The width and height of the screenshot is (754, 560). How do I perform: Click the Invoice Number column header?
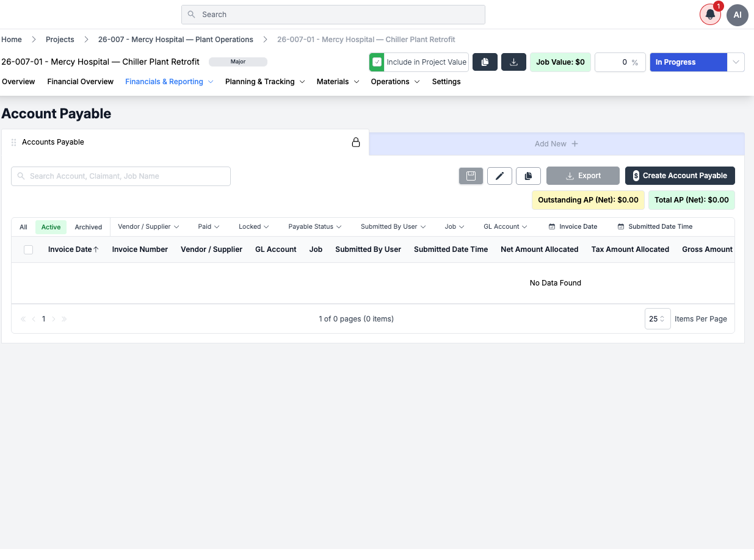pos(140,249)
